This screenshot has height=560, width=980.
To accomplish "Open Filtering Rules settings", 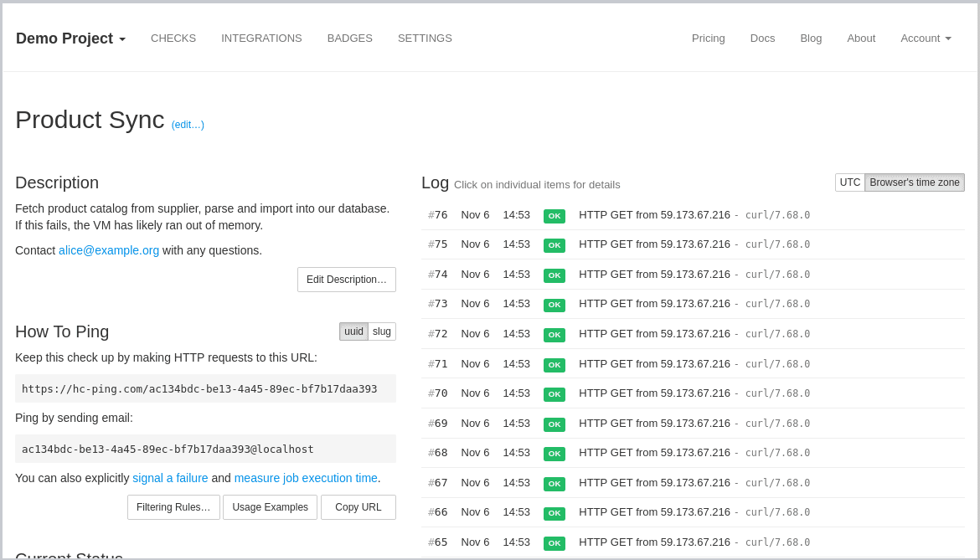I will click(x=173, y=506).
